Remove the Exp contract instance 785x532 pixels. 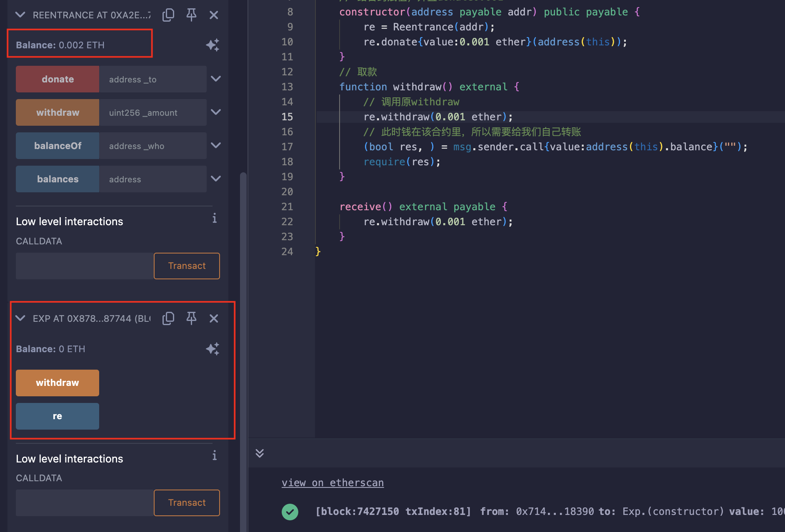click(214, 318)
